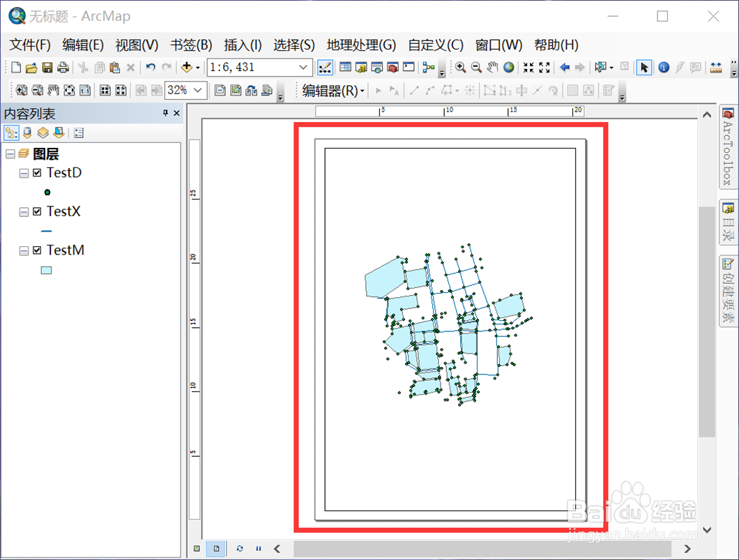This screenshot has height=560, width=739.
Task: Open Add Data dropdown arrow
Action: 198,68
